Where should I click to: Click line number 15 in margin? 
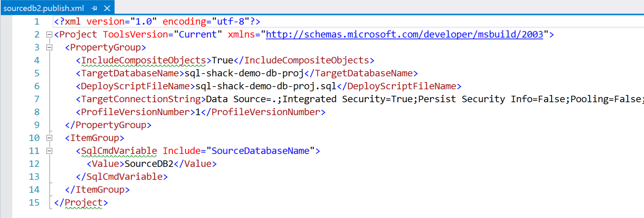click(34, 203)
